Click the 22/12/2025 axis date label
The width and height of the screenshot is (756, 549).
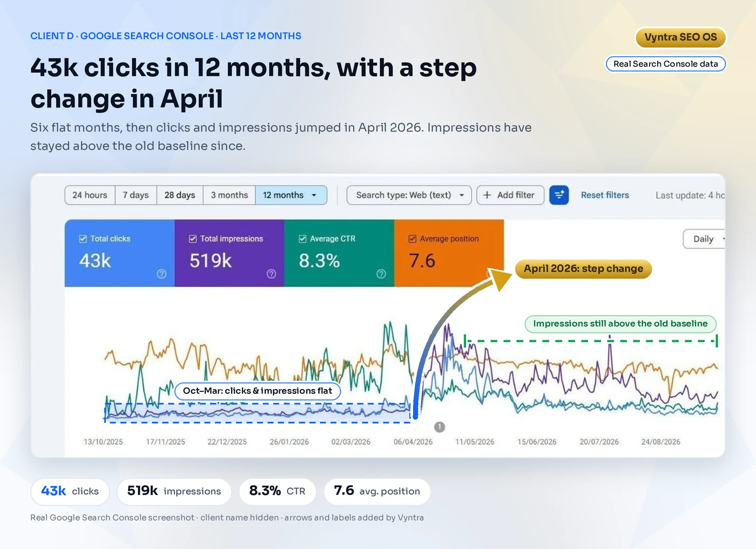pos(227,442)
